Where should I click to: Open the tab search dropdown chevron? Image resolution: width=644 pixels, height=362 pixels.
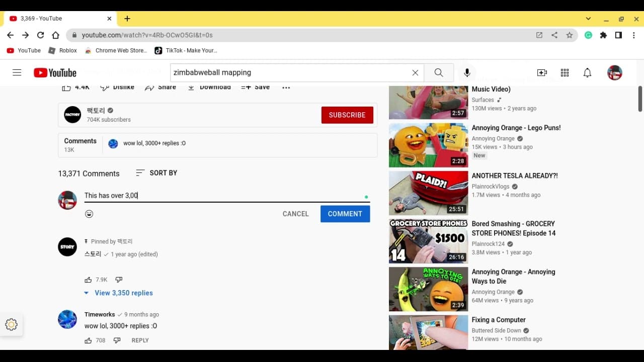[x=588, y=19]
